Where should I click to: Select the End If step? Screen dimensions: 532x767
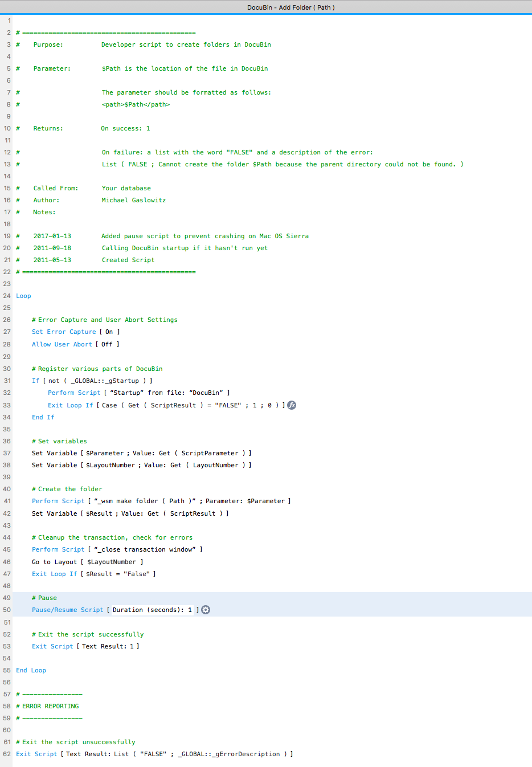coord(43,417)
